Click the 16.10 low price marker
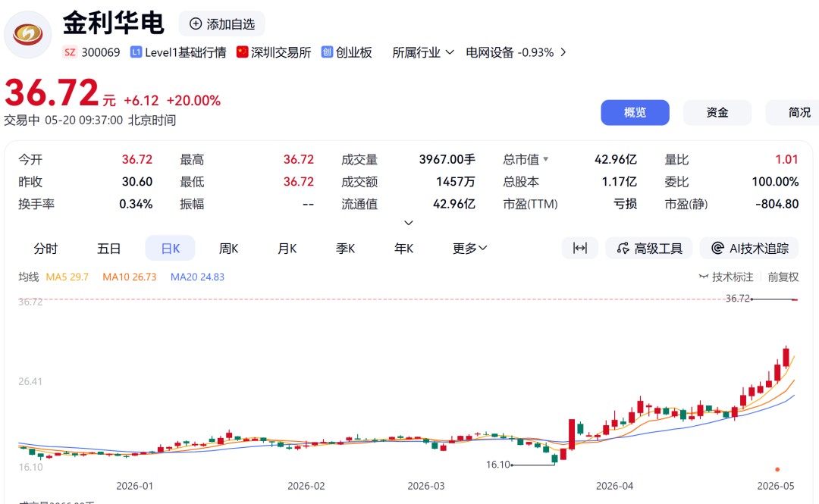 click(x=497, y=465)
